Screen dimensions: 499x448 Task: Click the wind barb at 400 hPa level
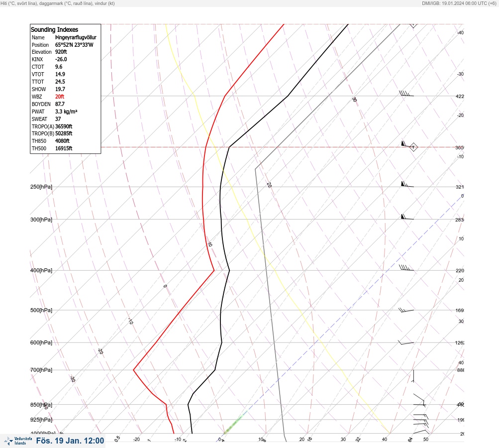(x=406, y=268)
